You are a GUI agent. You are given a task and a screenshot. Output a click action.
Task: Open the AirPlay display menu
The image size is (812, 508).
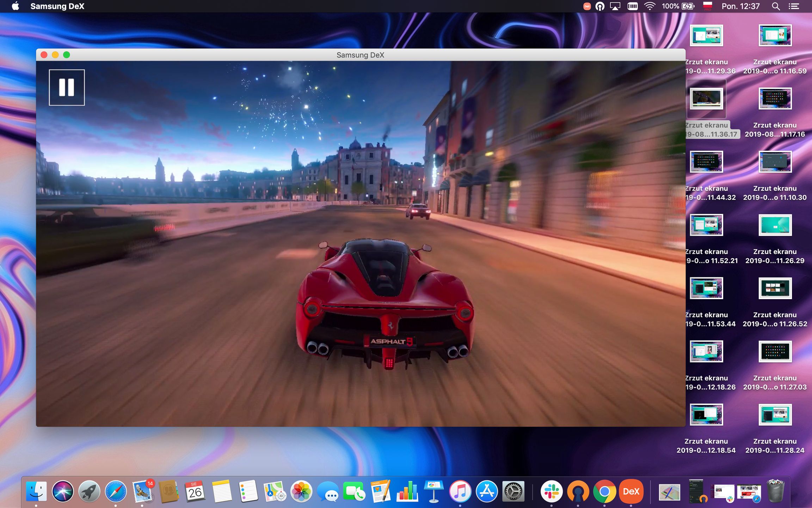[615, 6]
